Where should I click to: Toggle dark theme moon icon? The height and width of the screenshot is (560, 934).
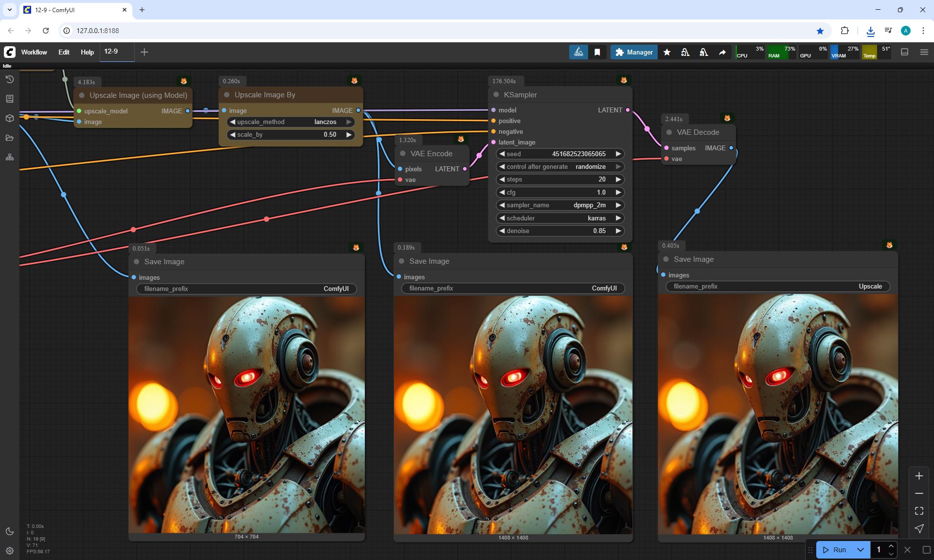[x=9, y=531]
